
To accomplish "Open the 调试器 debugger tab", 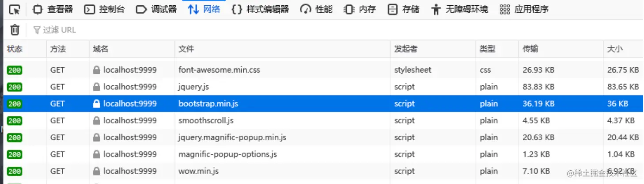I will pos(156,9).
